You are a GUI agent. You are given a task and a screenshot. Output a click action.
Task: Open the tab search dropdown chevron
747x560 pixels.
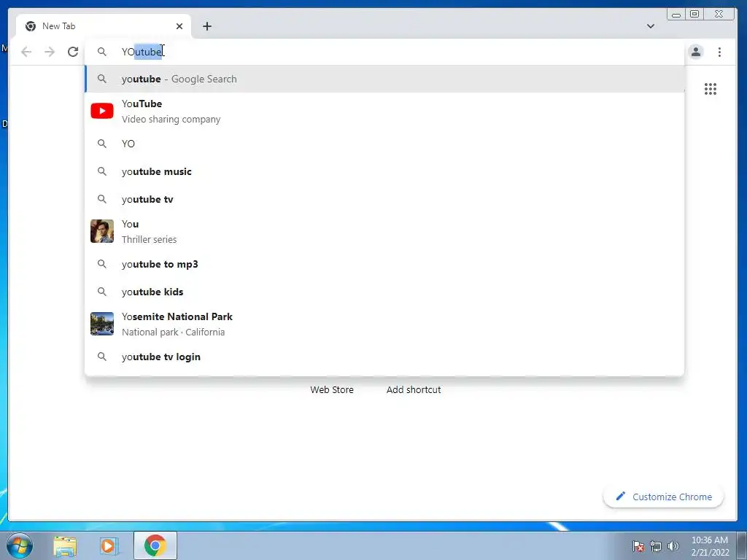pyautogui.click(x=650, y=26)
